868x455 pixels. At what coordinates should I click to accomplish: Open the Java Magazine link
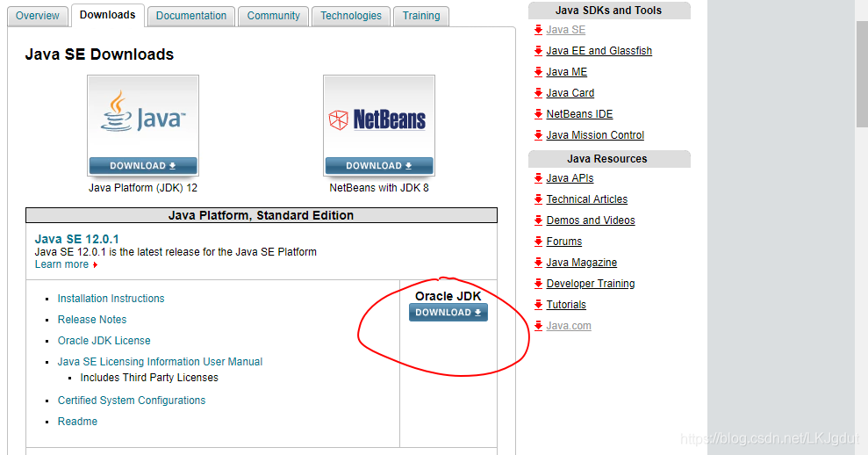582,263
